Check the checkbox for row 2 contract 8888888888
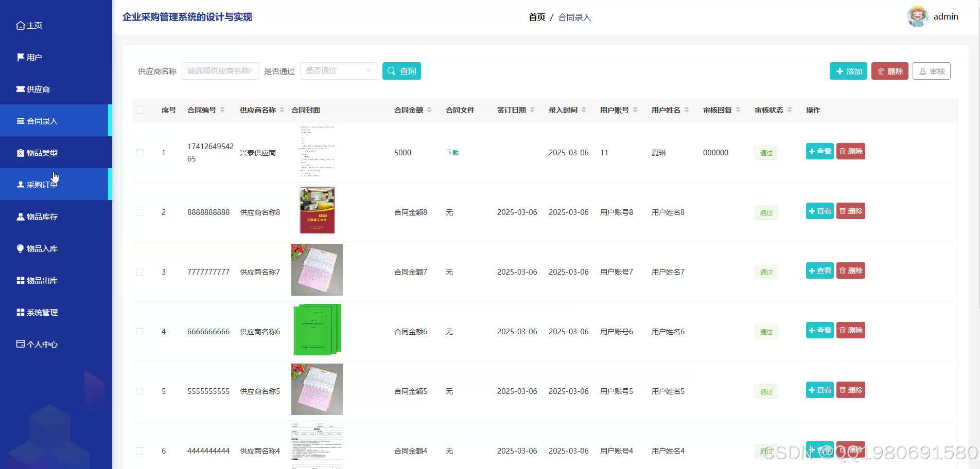 tap(139, 212)
